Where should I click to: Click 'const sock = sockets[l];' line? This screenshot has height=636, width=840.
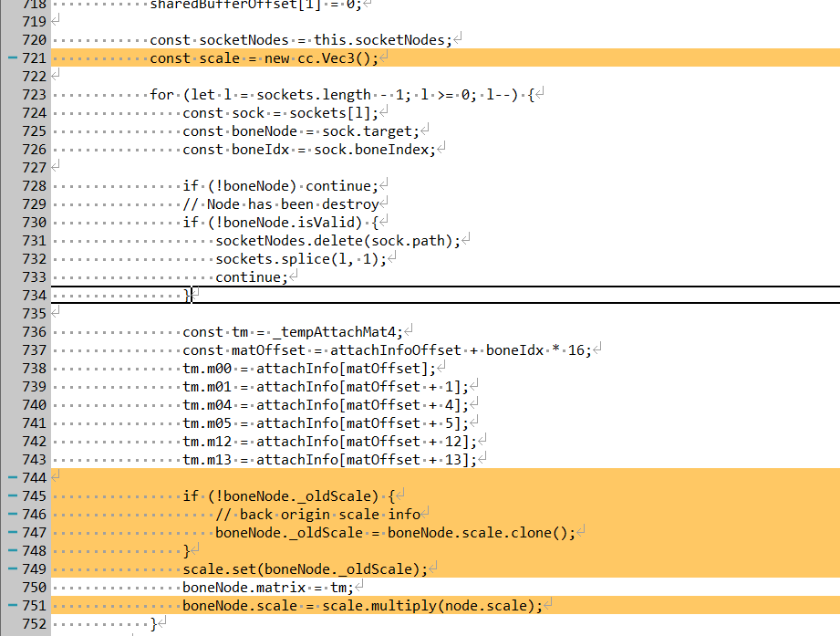click(280, 113)
